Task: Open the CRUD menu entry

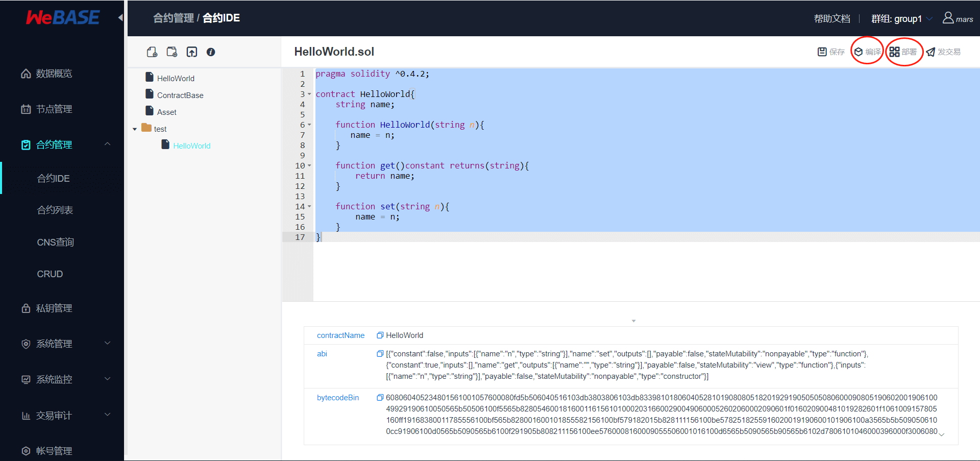Action: coord(50,274)
